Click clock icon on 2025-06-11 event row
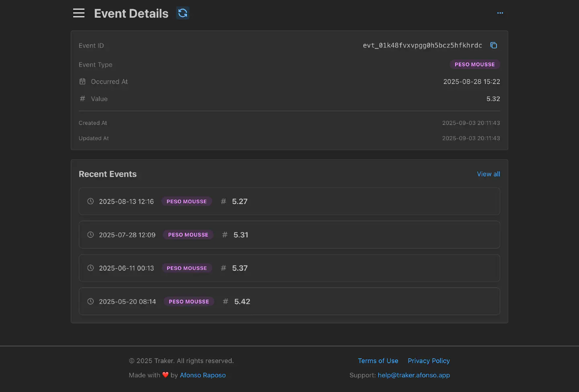 [x=90, y=268]
